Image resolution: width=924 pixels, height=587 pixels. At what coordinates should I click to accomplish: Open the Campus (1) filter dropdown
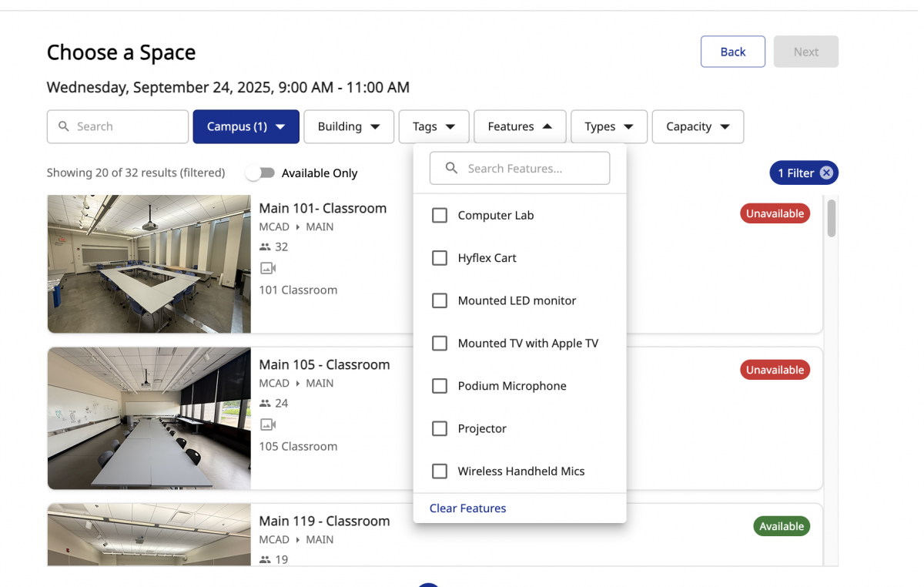coord(246,126)
